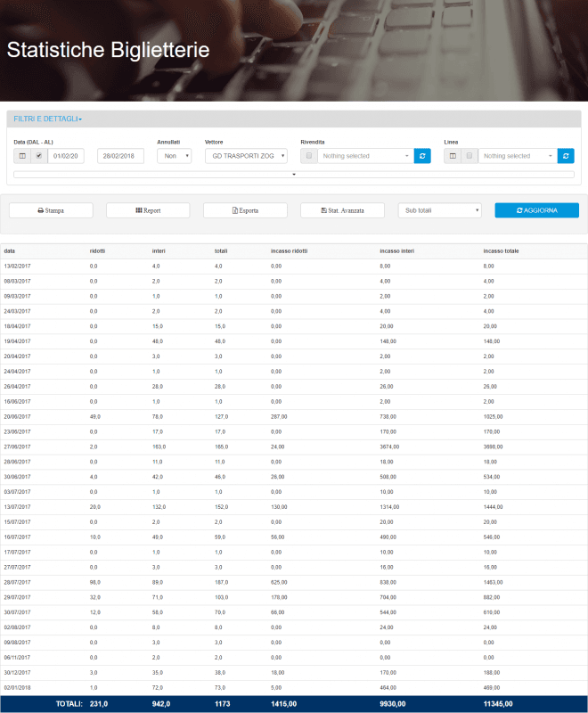Sort by the 'data' column header

pyautogui.click(x=10, y=251)
